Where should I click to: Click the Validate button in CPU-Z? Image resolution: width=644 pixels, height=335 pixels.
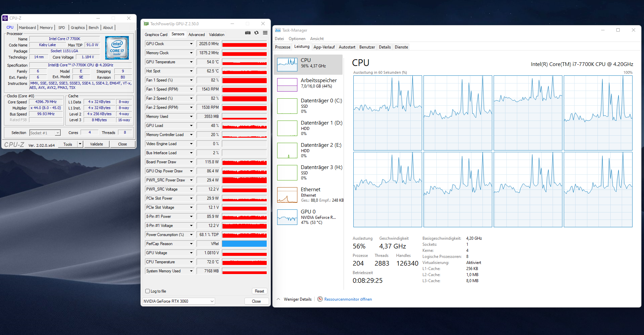click(96, 144)
